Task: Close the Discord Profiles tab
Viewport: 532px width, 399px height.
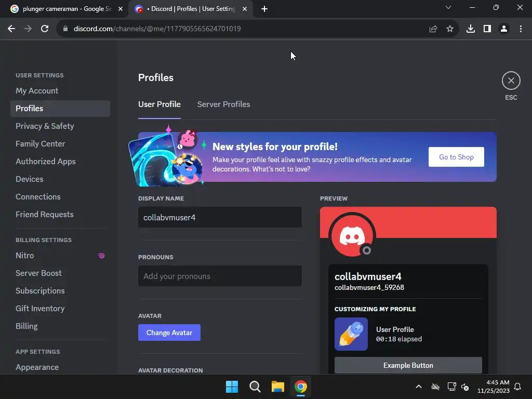Action: coord(245,9)
